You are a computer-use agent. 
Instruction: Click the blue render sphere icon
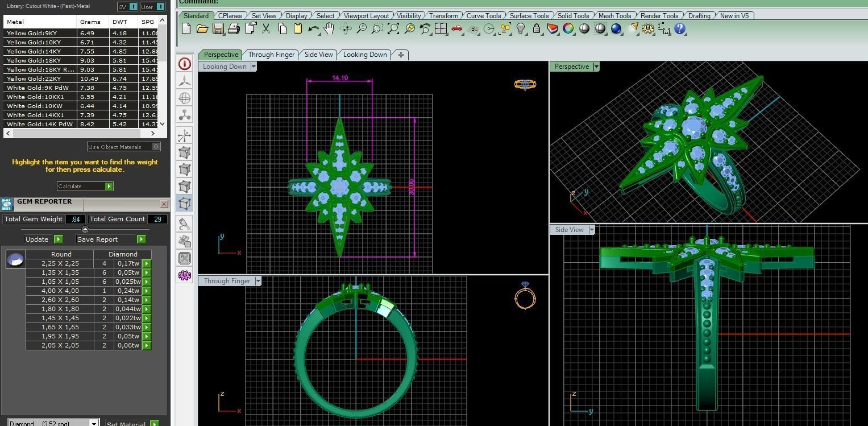pos(616,28)
